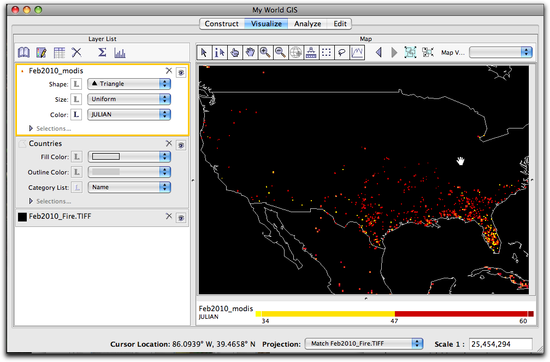550x362 pixels.
Task: Select the Feb2010_modis layer name
Action: pyautogui.click(x=56, y=71)
